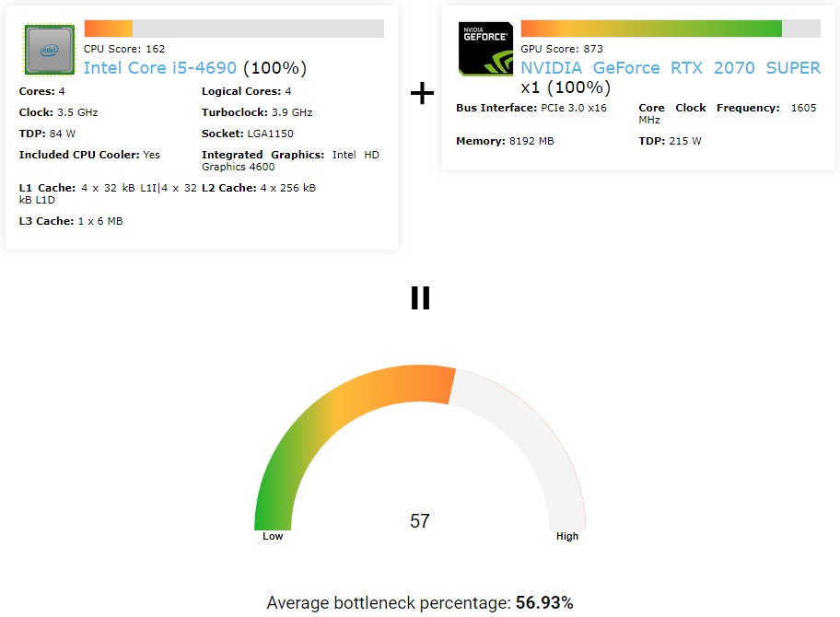Screen dimensions: 840x617
Task: Click the equals sign above the gauge
Action: 421,297
